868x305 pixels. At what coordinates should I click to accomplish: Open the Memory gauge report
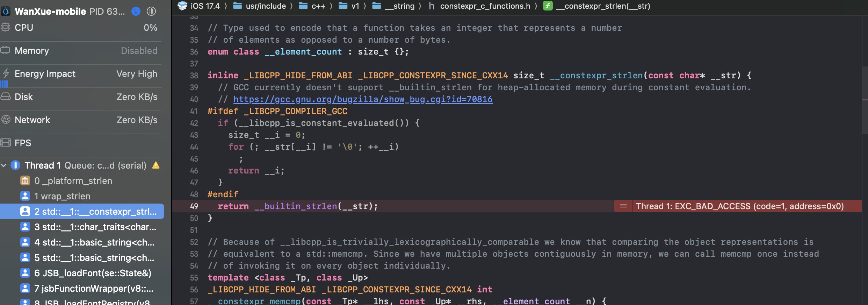pos(81,51)
